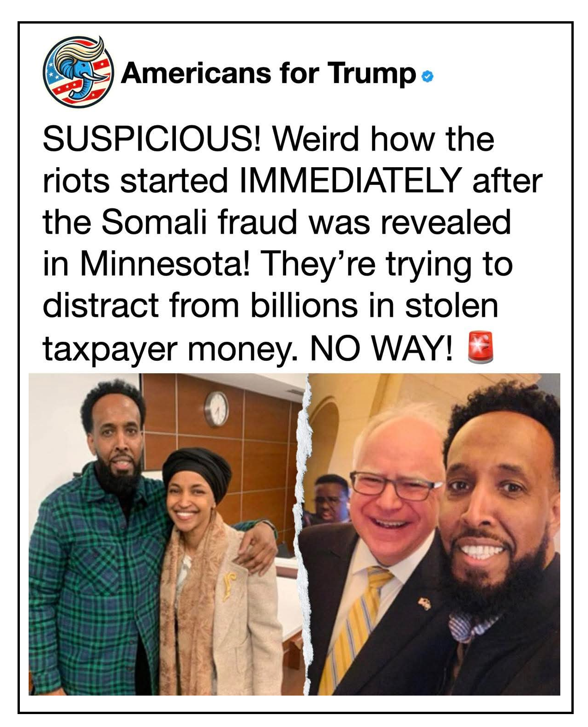Click the blue verified badge
The image size is (588, 727).
[428, 77]
